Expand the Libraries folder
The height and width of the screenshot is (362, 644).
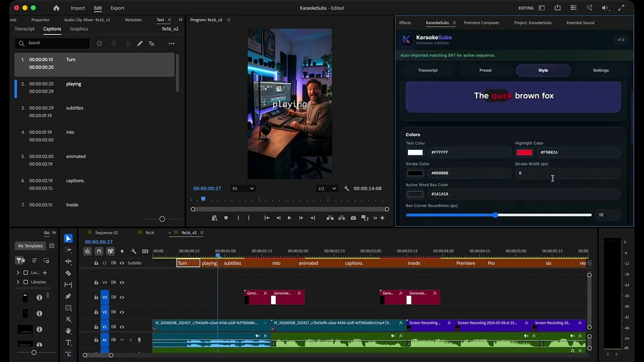[x=18, y=282]
